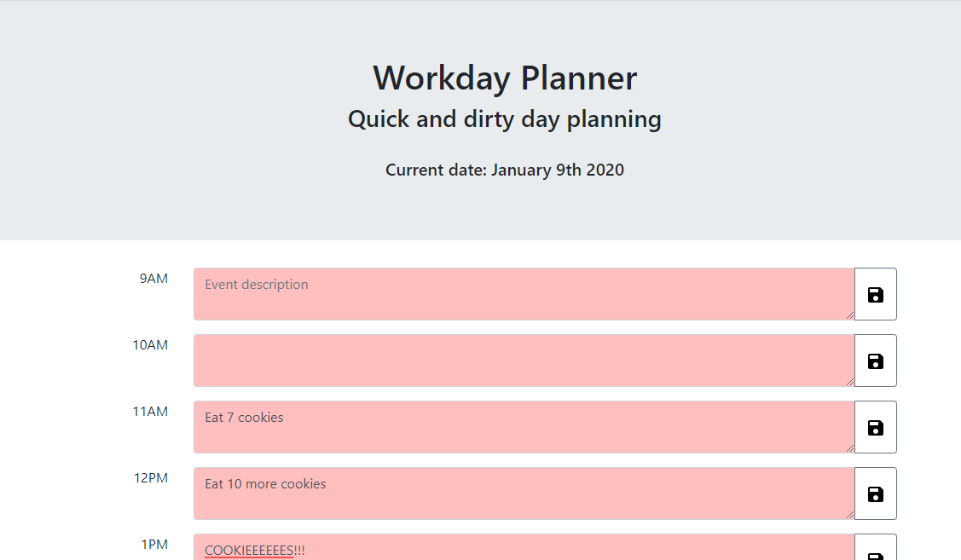961x560 pixels.
Task: Click the 11AM textarea resize corner
Action: coord(849,447)
